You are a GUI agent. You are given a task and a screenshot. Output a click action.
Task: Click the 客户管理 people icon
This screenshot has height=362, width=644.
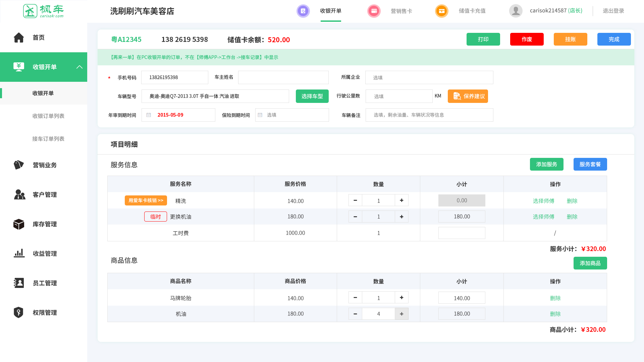click(x=19, y=194)
